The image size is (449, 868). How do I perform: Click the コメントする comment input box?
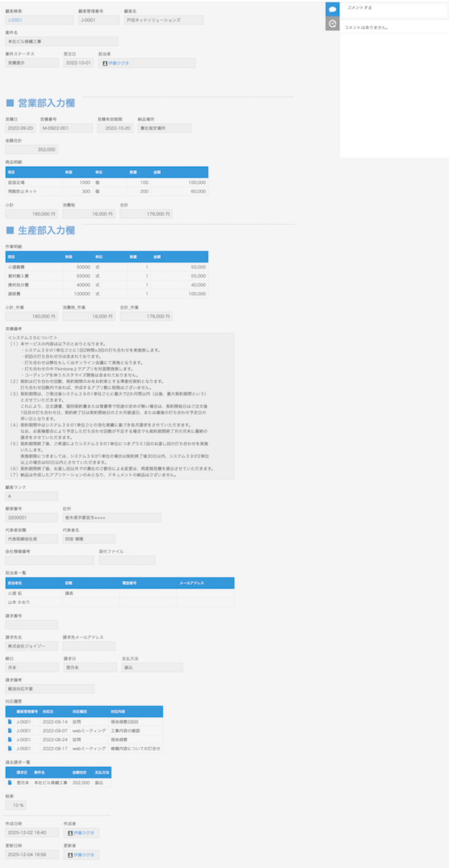tap(393, 9)
